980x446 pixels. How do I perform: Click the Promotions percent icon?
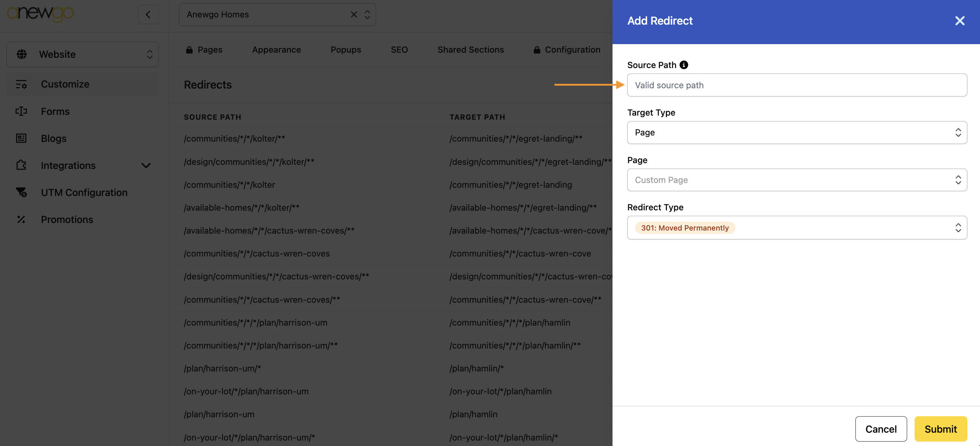click(x=21, y=219)
